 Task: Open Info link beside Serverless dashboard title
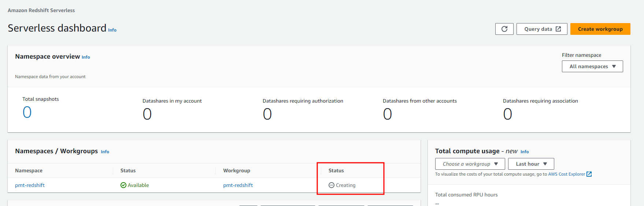(x=112, y=30)
